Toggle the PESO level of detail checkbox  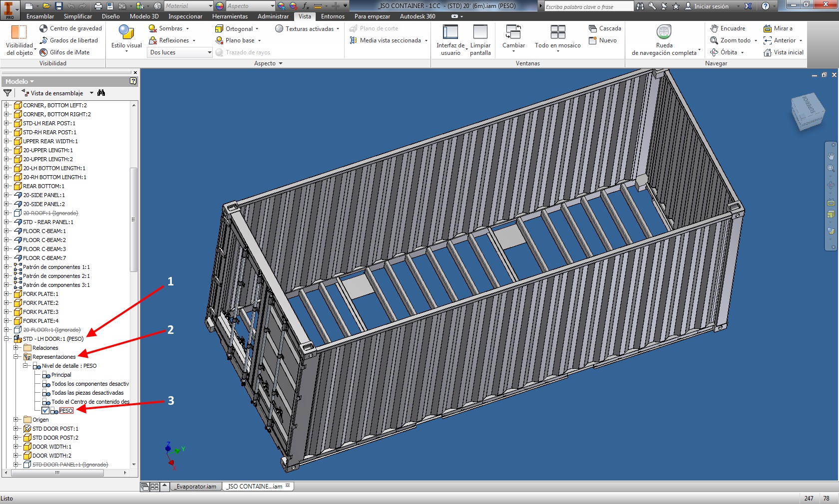point(45,411)
